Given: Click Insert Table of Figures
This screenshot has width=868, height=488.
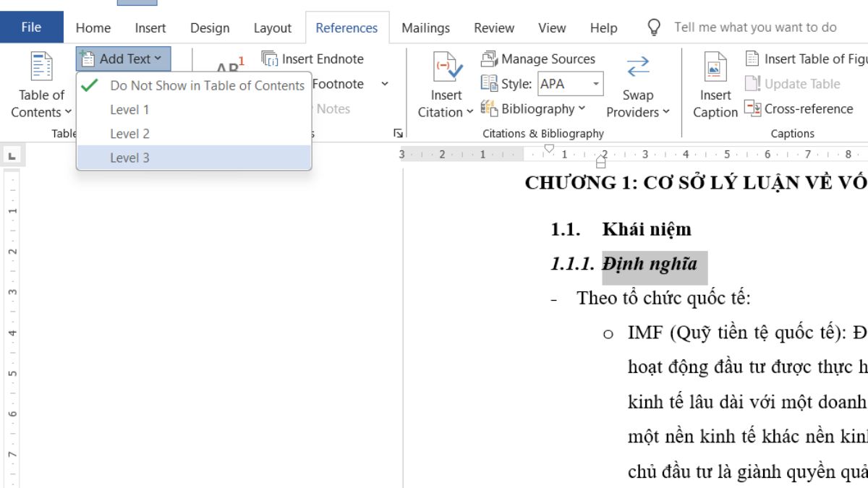Looking at the screenshot, I should (806, 59).
